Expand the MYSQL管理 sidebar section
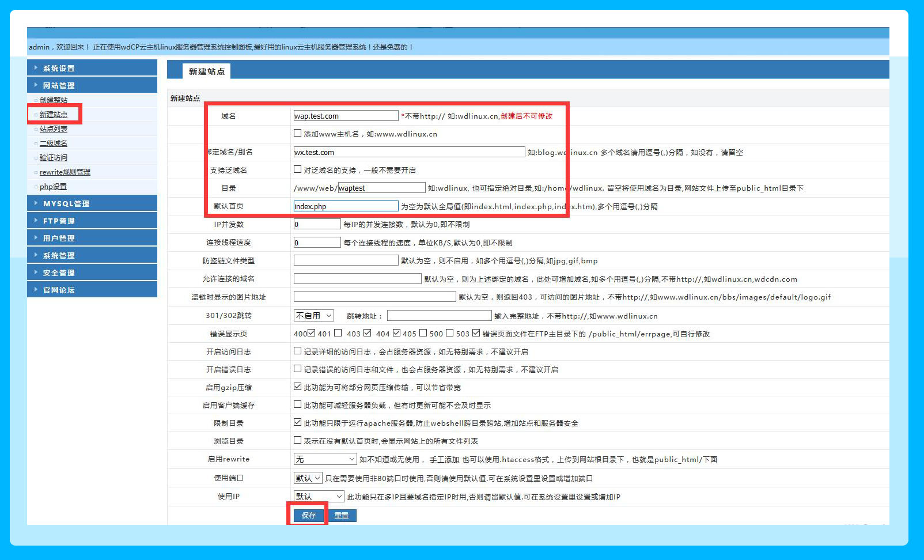This screenshot has height=560, width=924. [92, 203]
